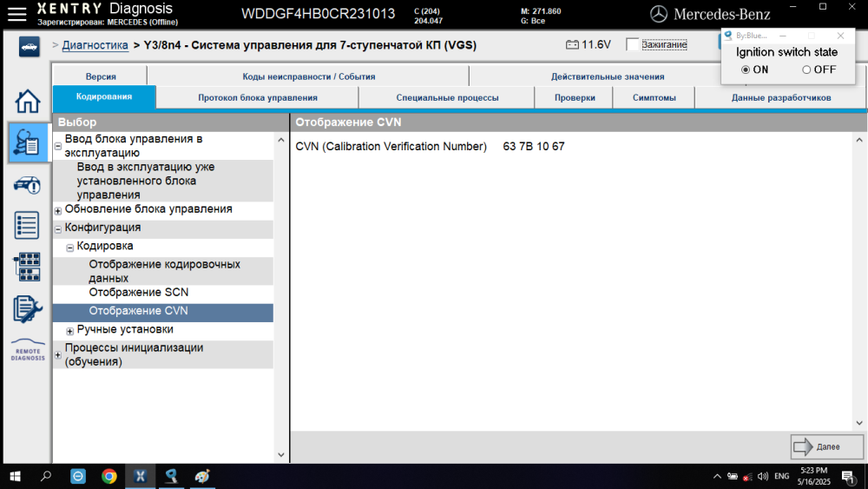Click the vehicle icon beside the breadcrumb
Viewport: 868px width, 489px height.
coord(29,47)
